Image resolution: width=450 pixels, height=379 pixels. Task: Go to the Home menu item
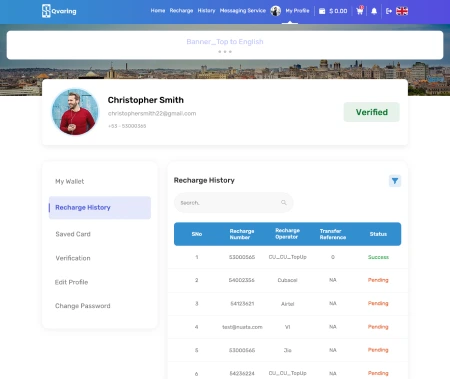pyautogui.click(x=158, y=11)
